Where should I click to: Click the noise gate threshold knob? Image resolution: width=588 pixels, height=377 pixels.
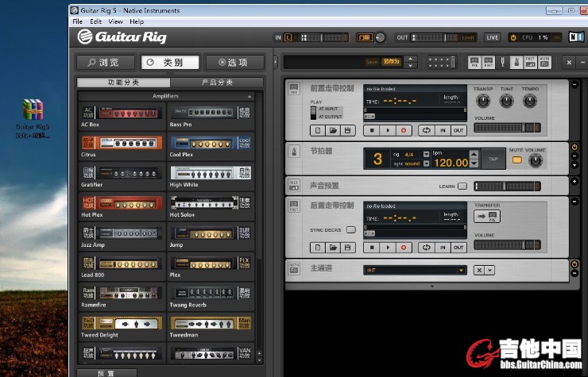coord(380,37)
